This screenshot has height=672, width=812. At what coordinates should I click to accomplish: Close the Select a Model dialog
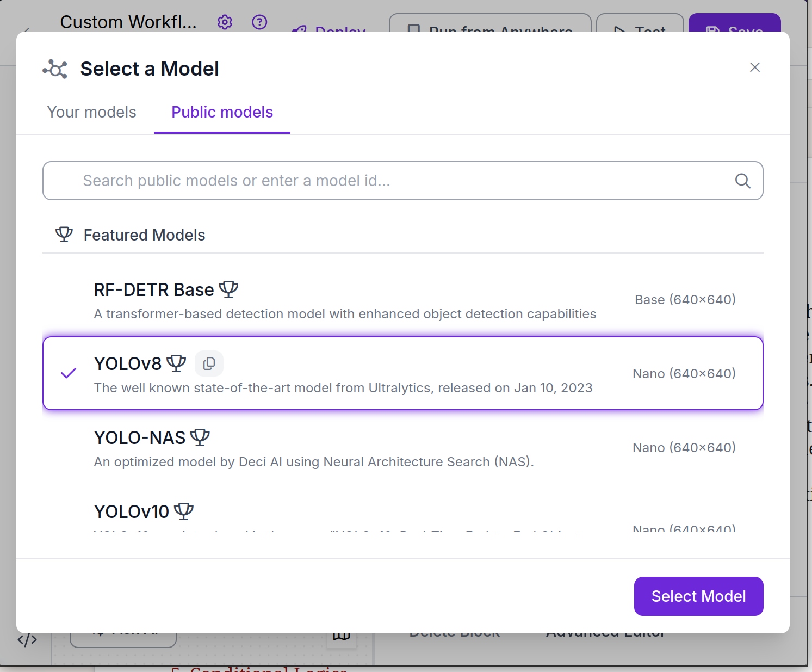click(x=754, y=67)
